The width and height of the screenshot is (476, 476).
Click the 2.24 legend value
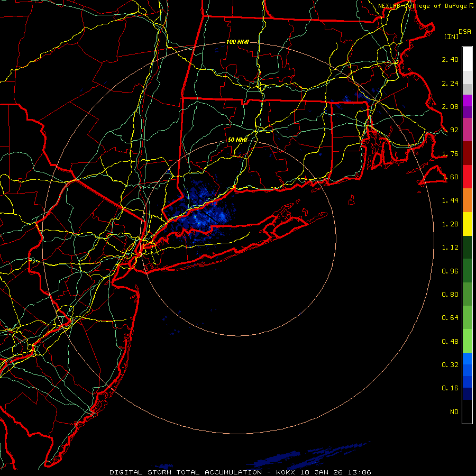click(x=450, y=83)
